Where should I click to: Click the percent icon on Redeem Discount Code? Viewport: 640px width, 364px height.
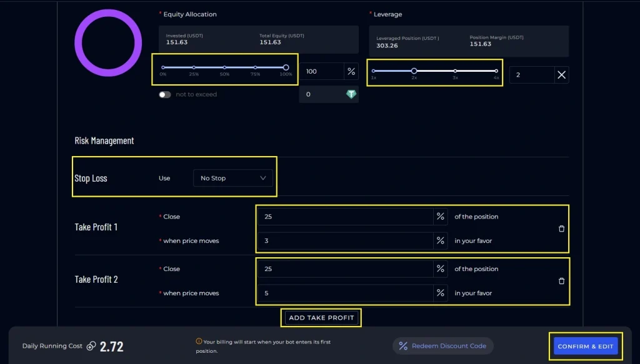pyautogui.click(x=403, y=345)
